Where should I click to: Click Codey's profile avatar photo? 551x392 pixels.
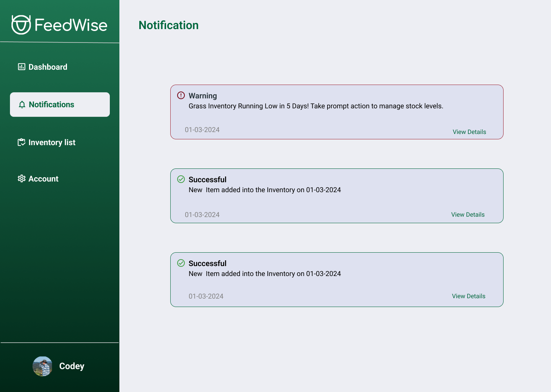point(42,366)
